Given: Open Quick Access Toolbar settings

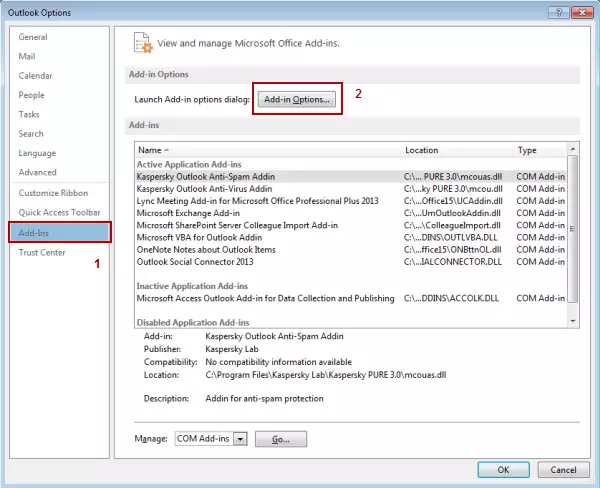Looking at the screenshot, I should coord(59,212).
